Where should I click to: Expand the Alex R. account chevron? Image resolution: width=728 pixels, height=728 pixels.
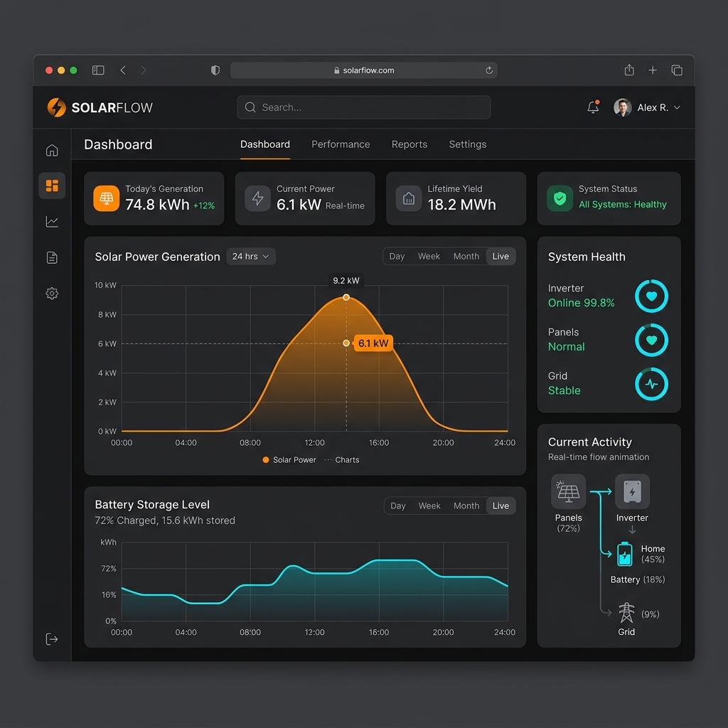pyautogui.click(x=677, y=108)
